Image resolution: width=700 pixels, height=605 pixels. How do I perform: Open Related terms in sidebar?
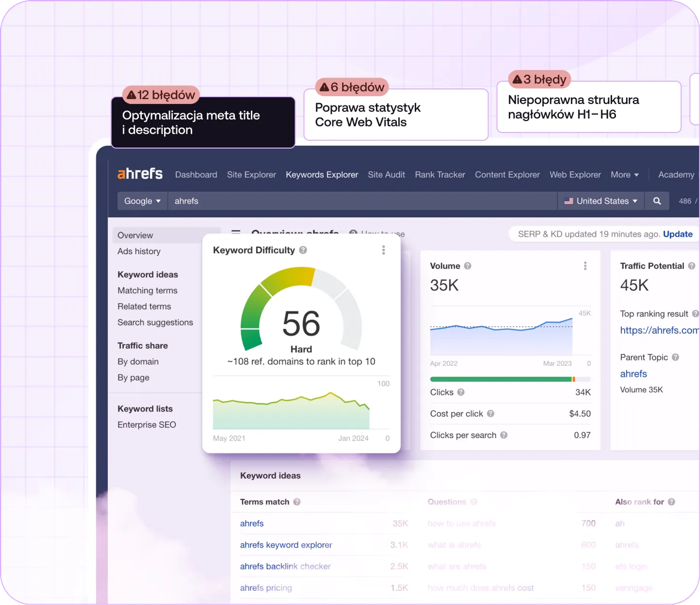pos(144,307)
